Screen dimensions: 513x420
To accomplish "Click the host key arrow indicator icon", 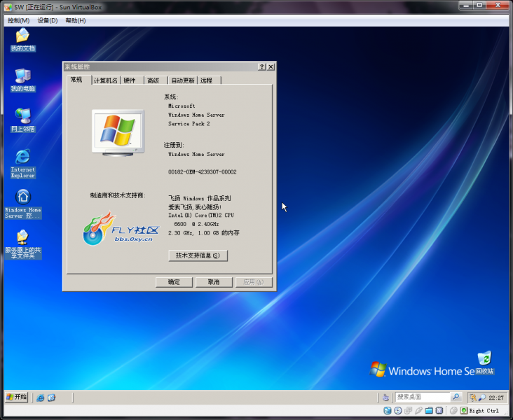I will (x=464, y=410).
